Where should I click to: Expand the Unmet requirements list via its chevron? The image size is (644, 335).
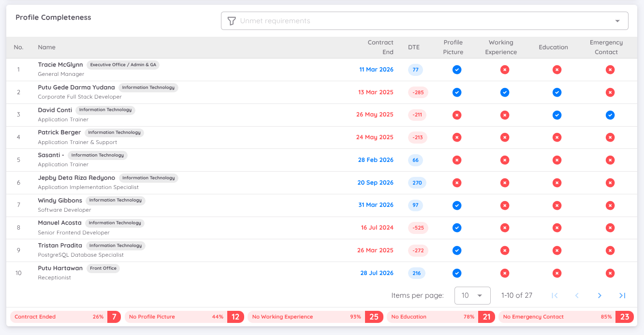[617, 21]
